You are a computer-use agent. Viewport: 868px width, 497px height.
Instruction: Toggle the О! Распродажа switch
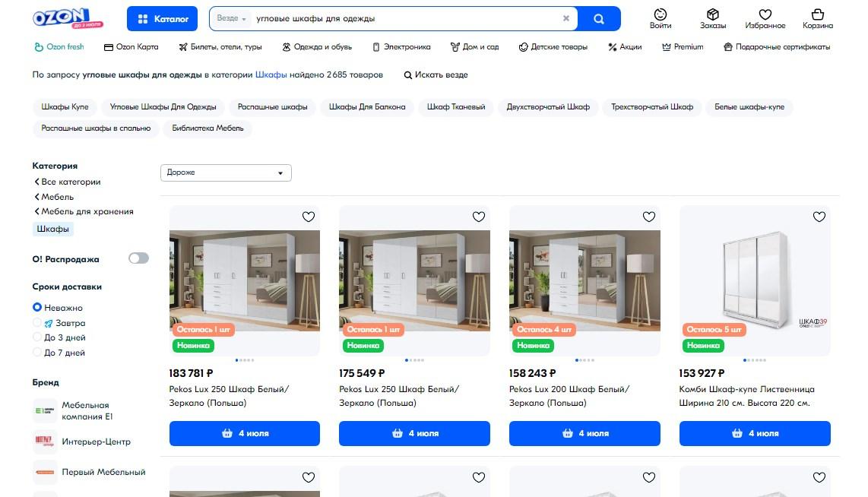(138, 258)
